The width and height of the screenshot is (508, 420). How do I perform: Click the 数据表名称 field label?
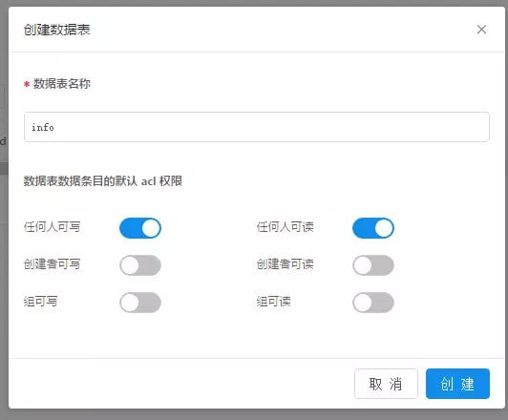[x=61, y=84]
